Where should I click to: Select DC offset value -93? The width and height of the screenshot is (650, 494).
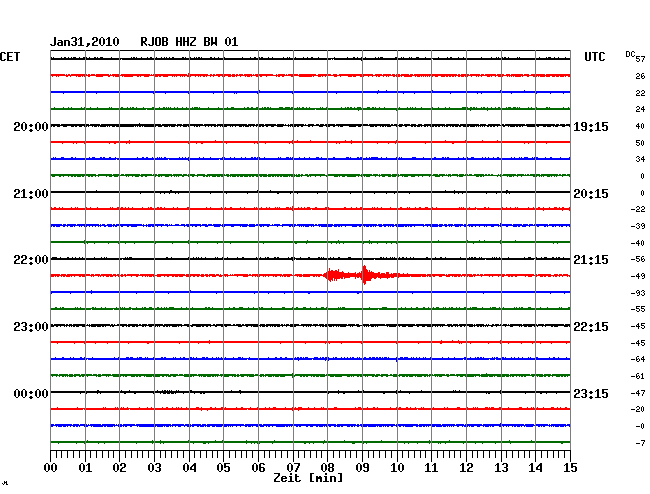click(x=638, y=293)
